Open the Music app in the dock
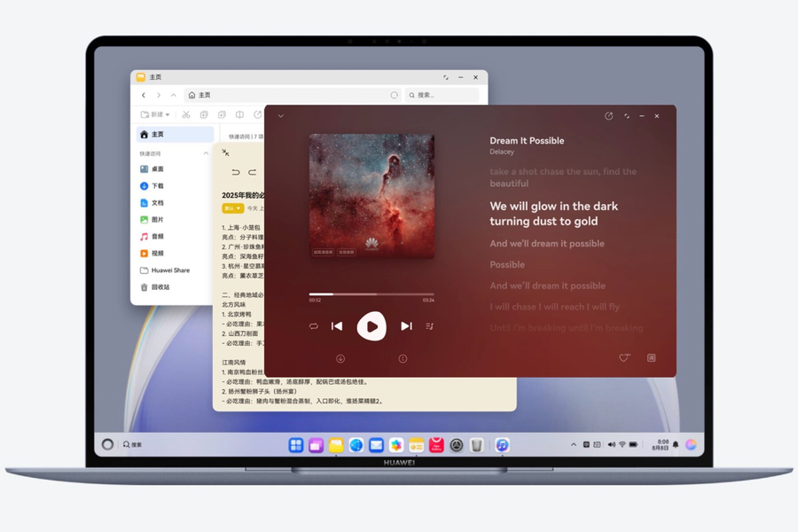Viewport: 798px width, 532px height. pyautogui.click(x=503, y=445)
